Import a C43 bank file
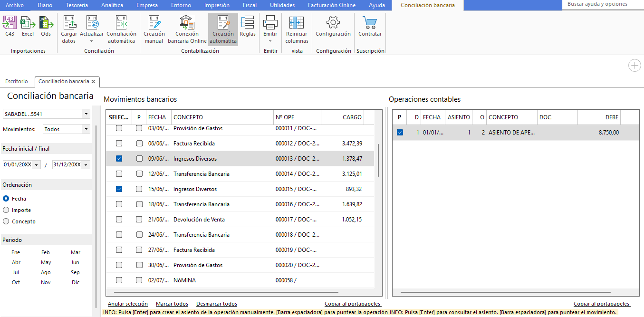Viewport: 644px width, 317px height. (10, 26)
